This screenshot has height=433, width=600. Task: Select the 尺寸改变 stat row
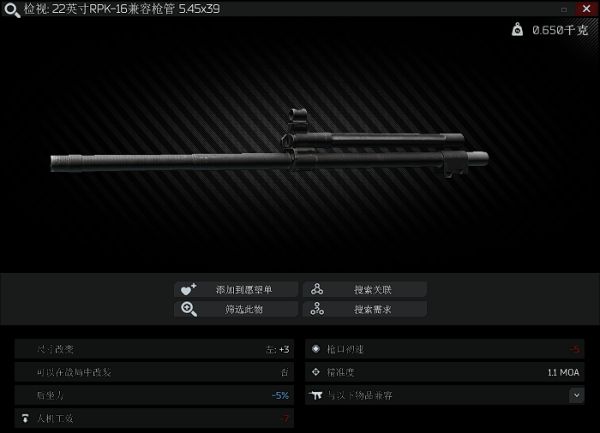tap(154, 349)
